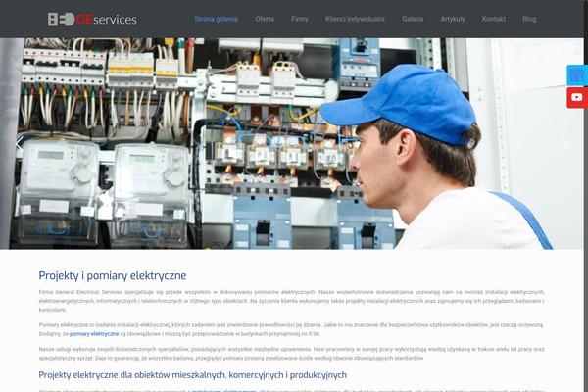588x392 pixels.
Task: Open the Kontakt menu item
Action: tap(494, 19)
